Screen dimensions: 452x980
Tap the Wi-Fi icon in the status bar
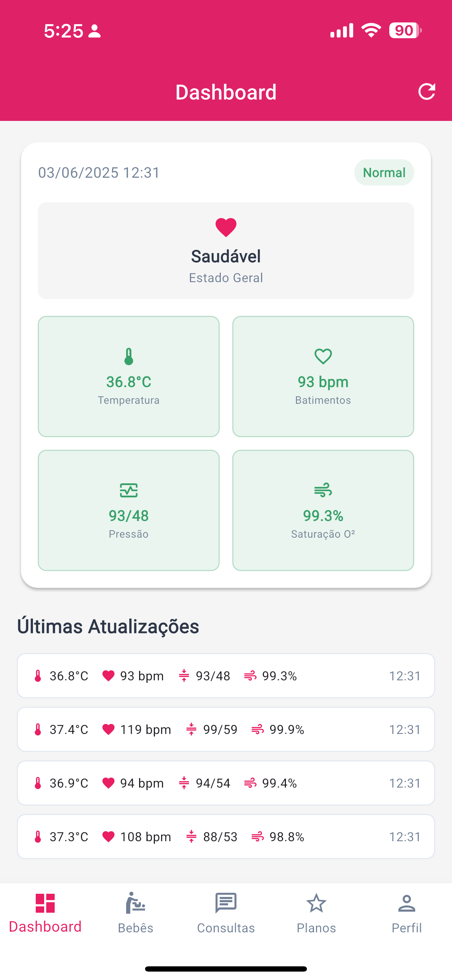(x=371, y=30)
